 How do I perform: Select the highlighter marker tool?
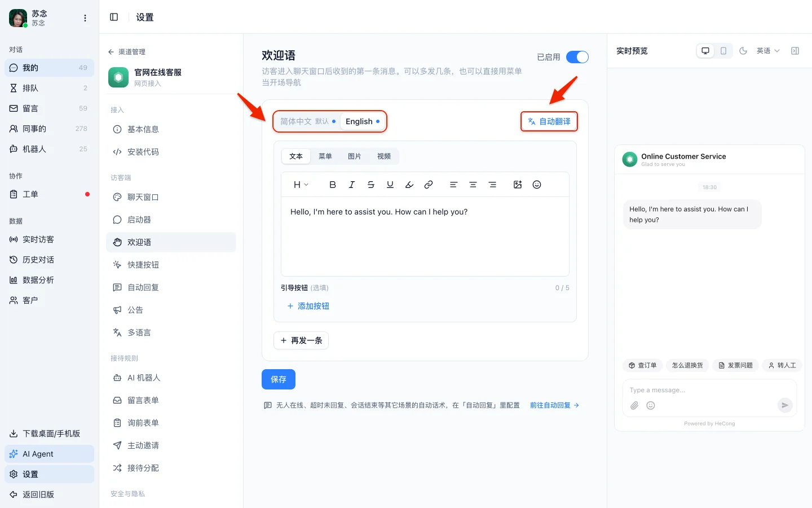click(x=409, y=185)
